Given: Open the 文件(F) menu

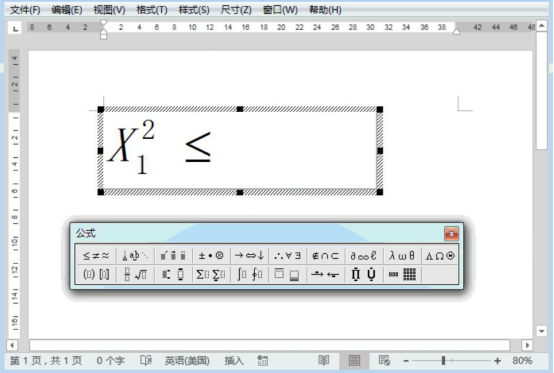Looking at the screenshot, I should 25,10.
